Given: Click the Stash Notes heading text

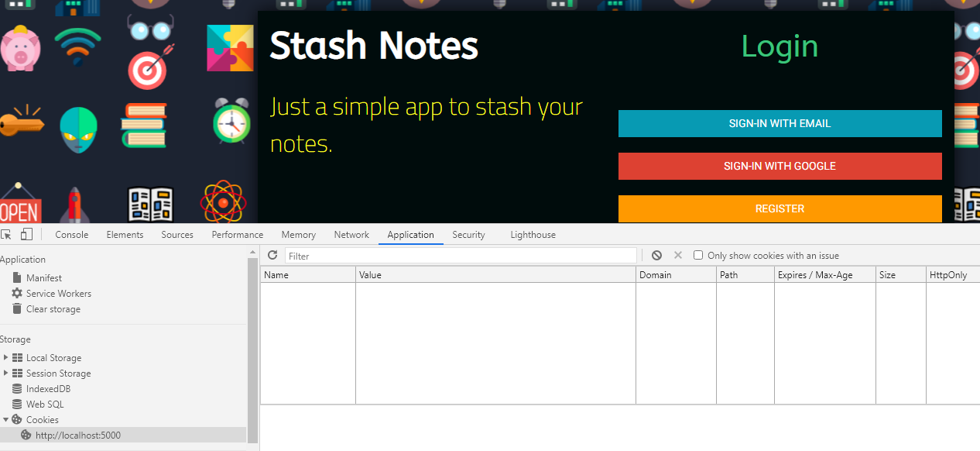Looking at the screenshot, I should click(x=374, y=46).
